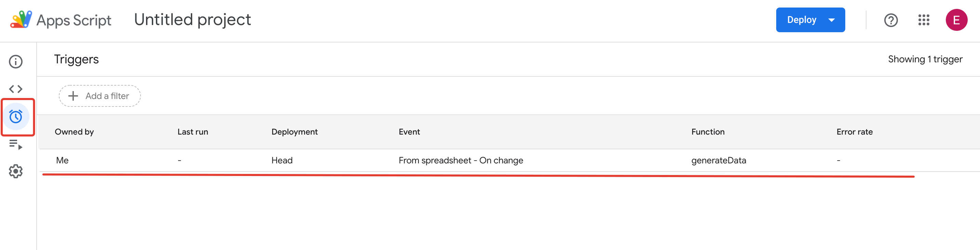
Task: Open Project Settings gear icon
Action: [16, 172]
